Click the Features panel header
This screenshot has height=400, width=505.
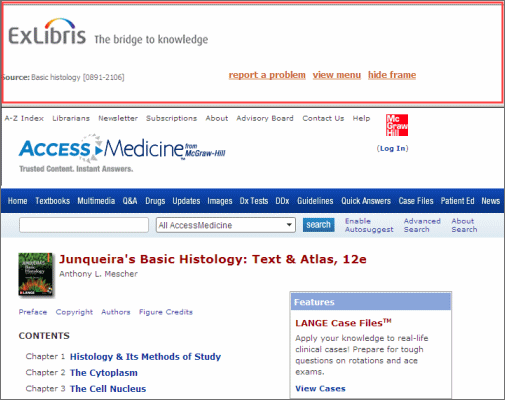click(371, 302)
